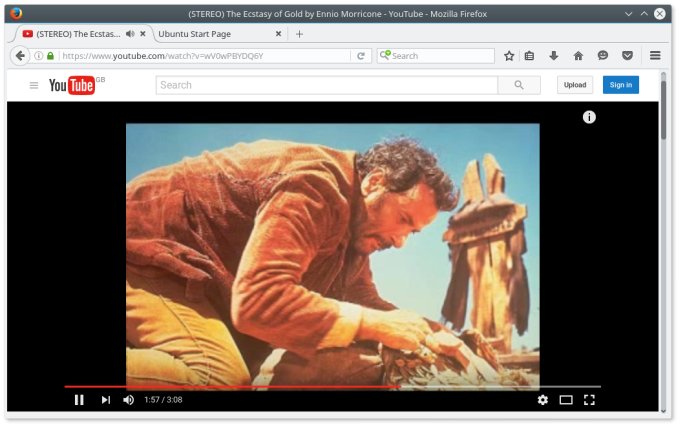Reload the current page
Viewport: 680px width, 427px height.
tap(361, 56)
